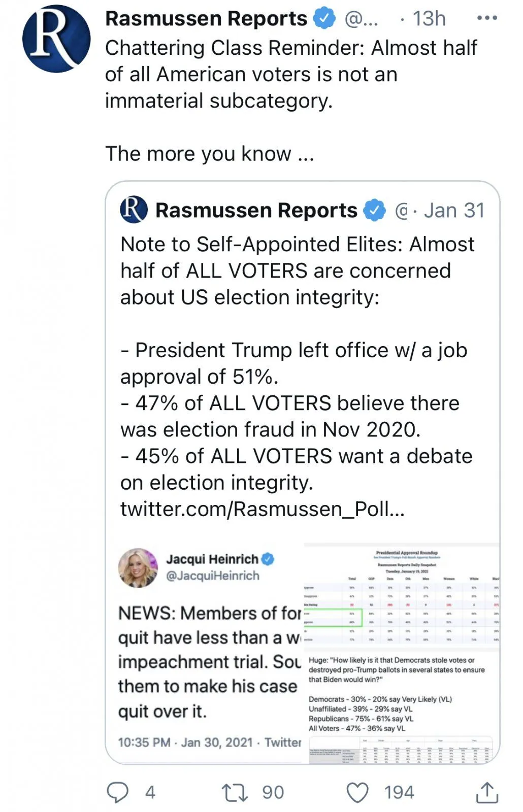Image resolution: width=523 pixels, height=812 pixels.
Task: Click the @JacquiHeinrich handle
Action: click(213, 576)
